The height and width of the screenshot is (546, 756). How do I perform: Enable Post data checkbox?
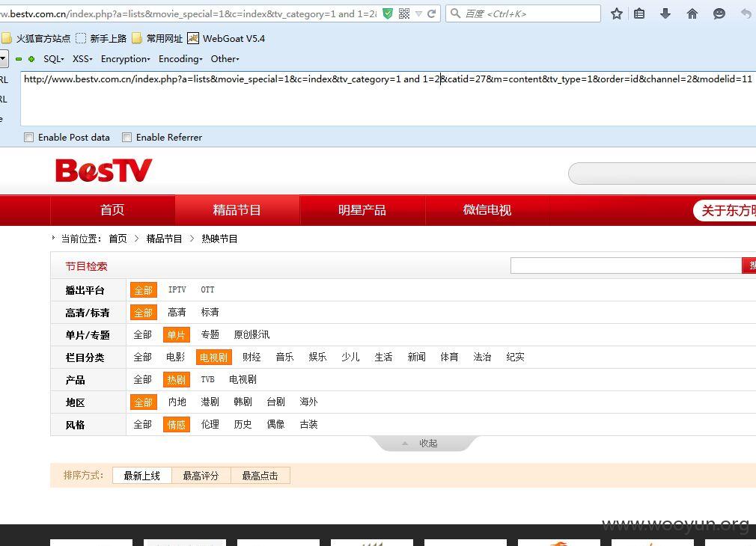coord(29,138)
